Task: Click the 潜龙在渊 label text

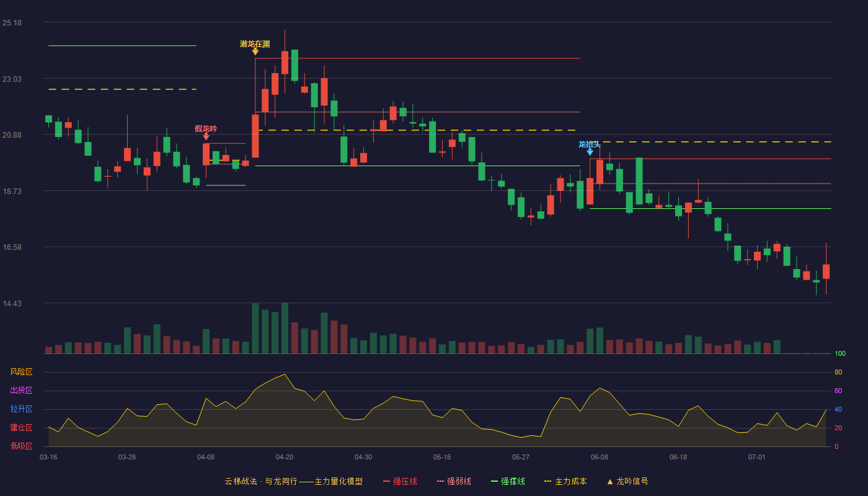Action: tap(255, 44)
